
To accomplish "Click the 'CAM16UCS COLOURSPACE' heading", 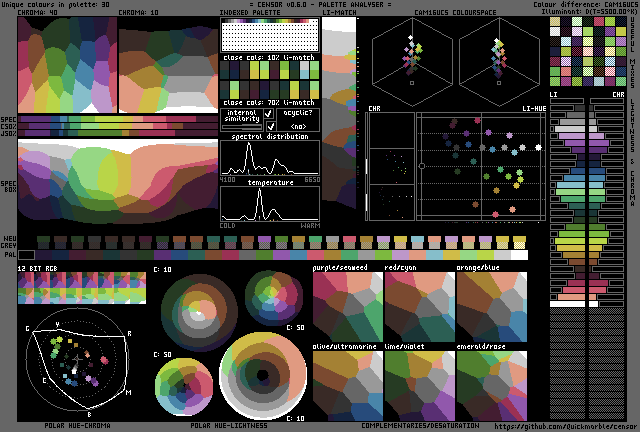I will 455,12.
